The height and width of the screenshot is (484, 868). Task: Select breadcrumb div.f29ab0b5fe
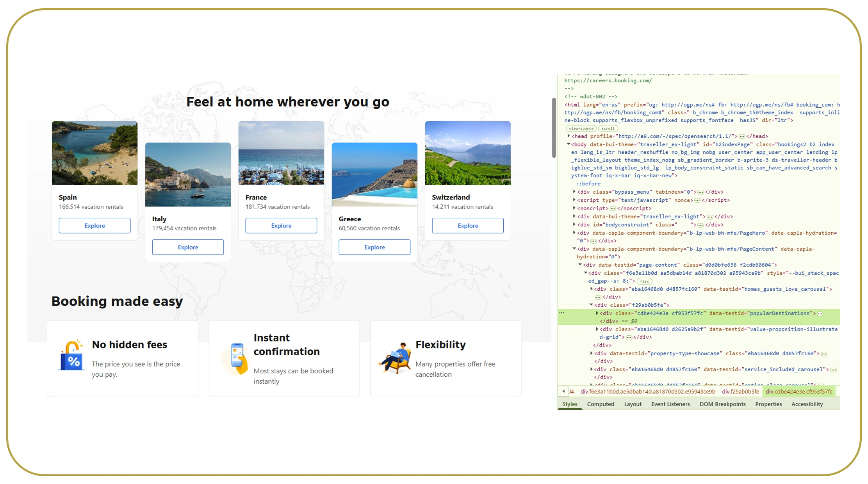tap(740, 391)
